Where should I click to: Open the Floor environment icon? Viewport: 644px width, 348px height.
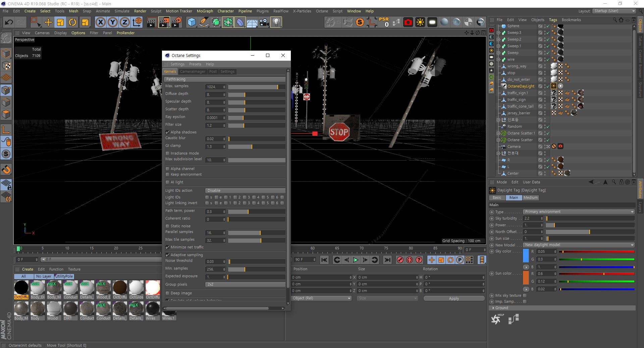click(252, 22)
